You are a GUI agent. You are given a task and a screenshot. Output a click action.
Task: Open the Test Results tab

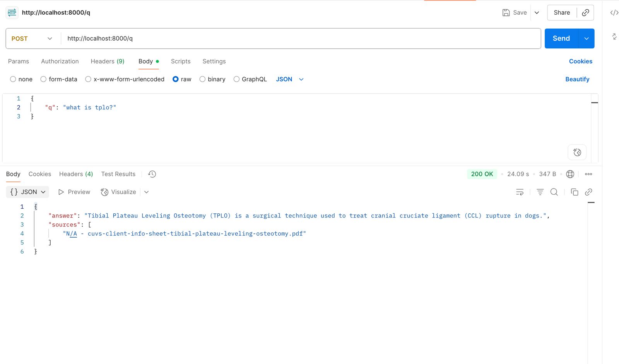(x=118, y=174)
